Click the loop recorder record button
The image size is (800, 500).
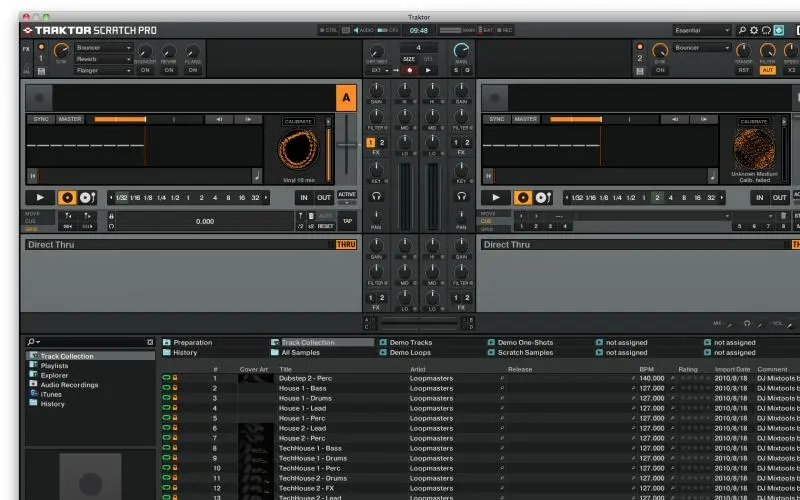409,70
